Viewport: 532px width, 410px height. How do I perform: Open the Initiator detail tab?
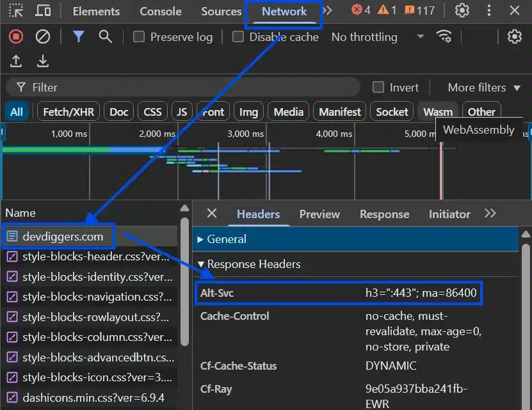[449, 214]
